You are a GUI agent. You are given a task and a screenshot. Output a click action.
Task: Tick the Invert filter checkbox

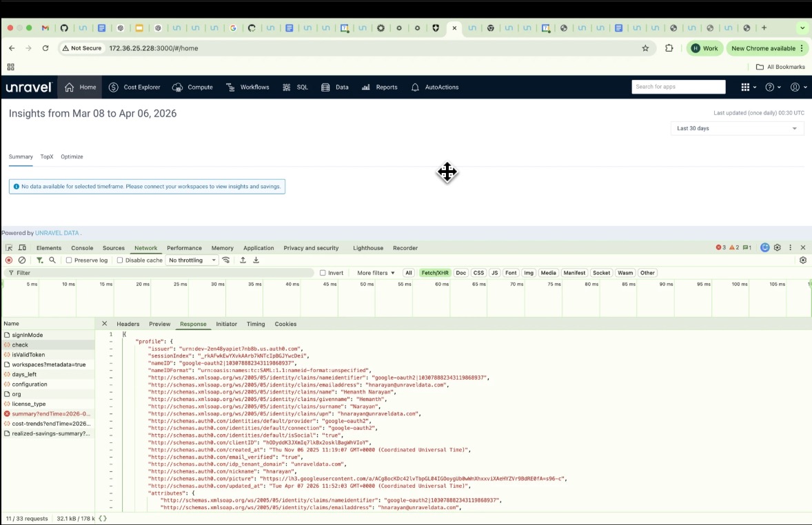[x=323, y=273]
